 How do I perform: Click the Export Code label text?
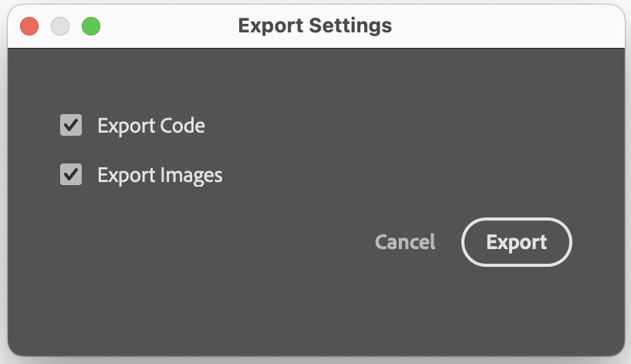(151, 126)
